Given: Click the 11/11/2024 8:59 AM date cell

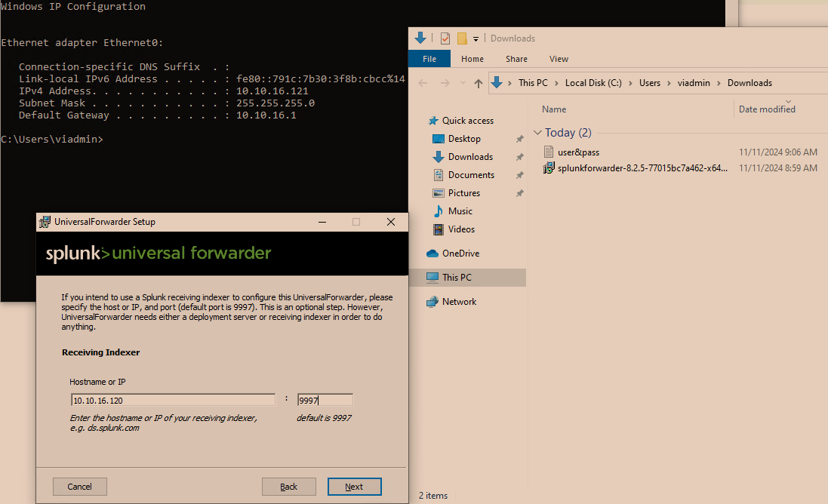Looking at the screenshot, I should point(778,167).
